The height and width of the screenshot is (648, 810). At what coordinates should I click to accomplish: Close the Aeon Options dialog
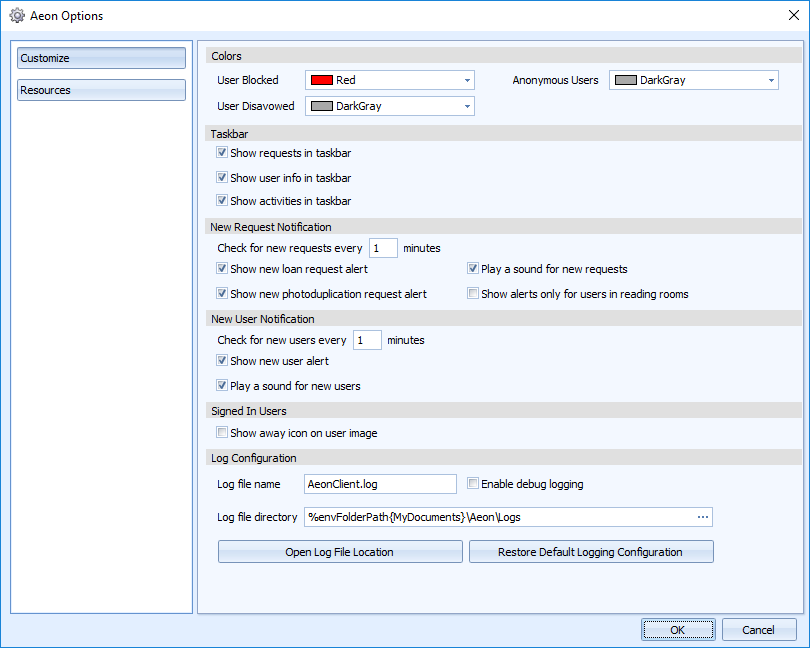pyautogui.click(x=789, y=16)
